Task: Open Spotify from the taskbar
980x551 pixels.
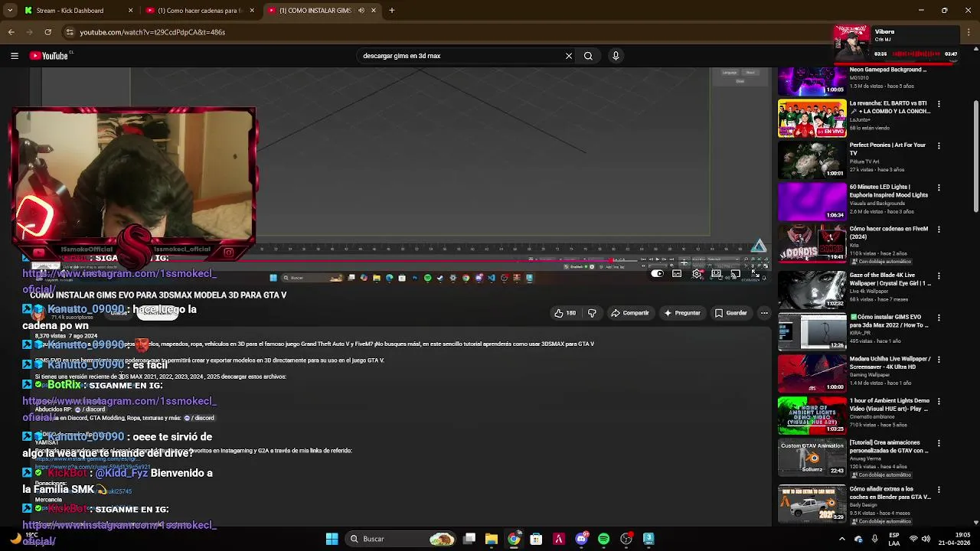Action: point(603,539)
